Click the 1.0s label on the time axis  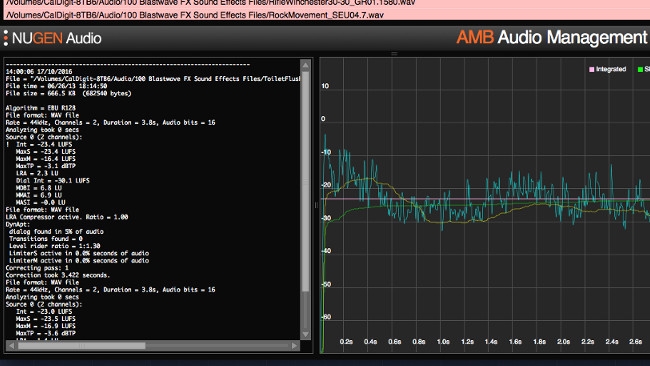coord(443,342)
